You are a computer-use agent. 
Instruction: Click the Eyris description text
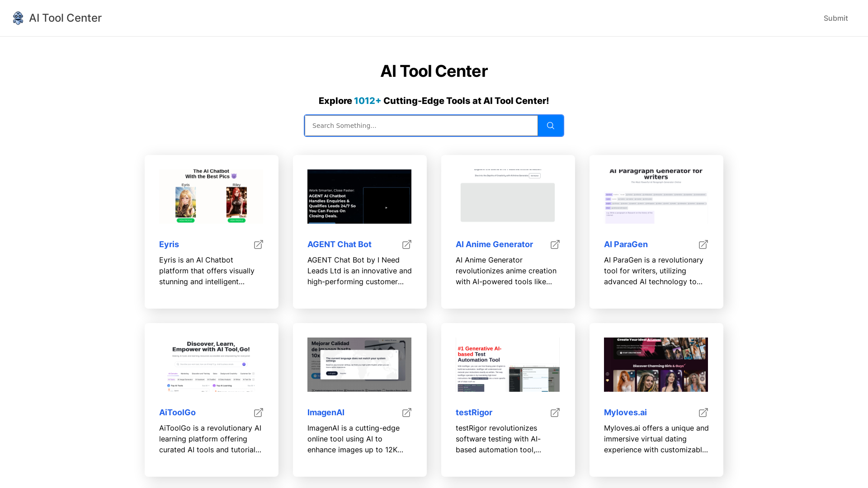coord(207,271)
